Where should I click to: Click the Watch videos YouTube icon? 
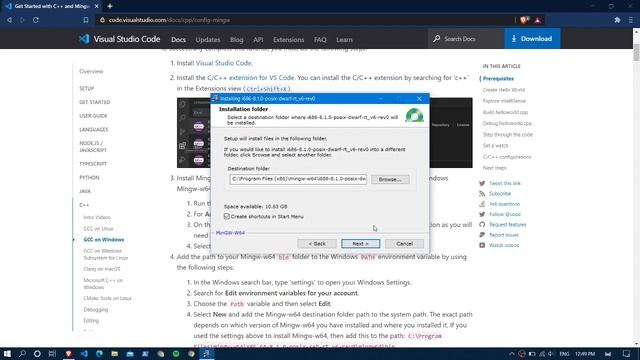482,245
